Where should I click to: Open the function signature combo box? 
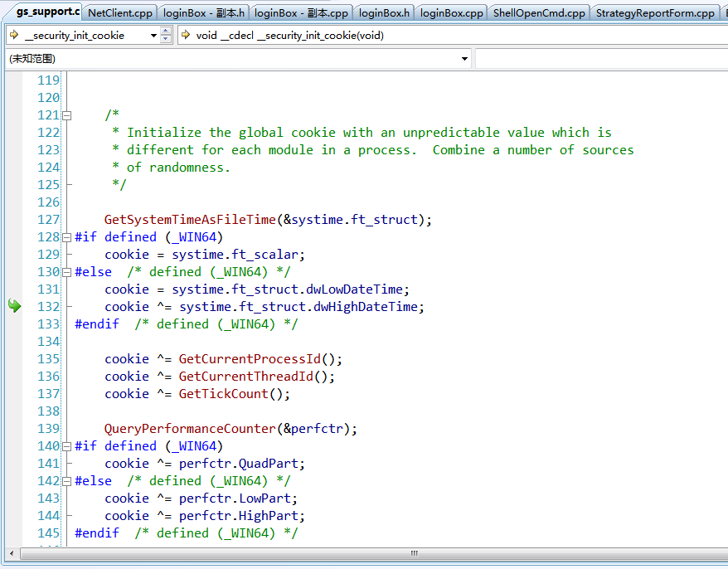[453, 36]
